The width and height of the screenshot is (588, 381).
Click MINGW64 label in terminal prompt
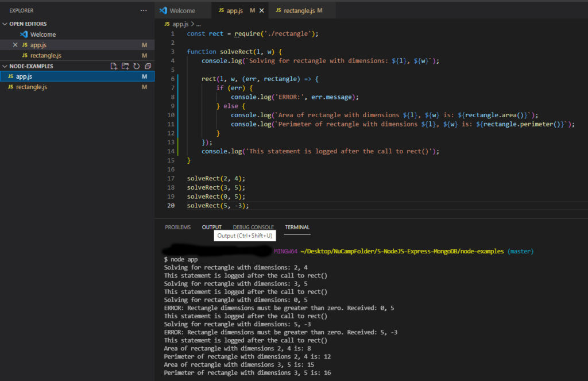point(285,251)
